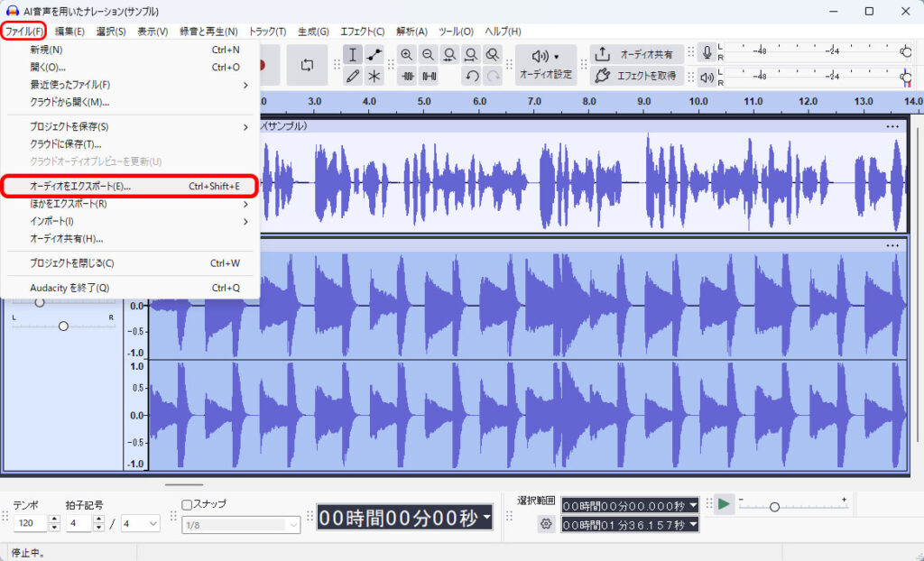Screen dimensions: 924x561
Task: Choose クラウドに保存(T)... entry
Action: (130, 144)
